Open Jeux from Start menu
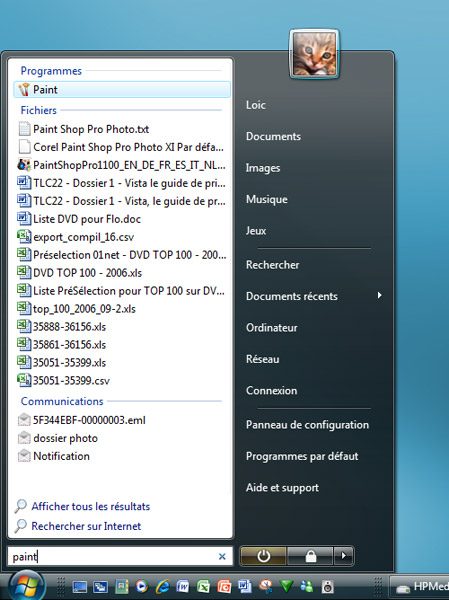The width and height of the screenshot is (449, 600). [x=256, y=230]
